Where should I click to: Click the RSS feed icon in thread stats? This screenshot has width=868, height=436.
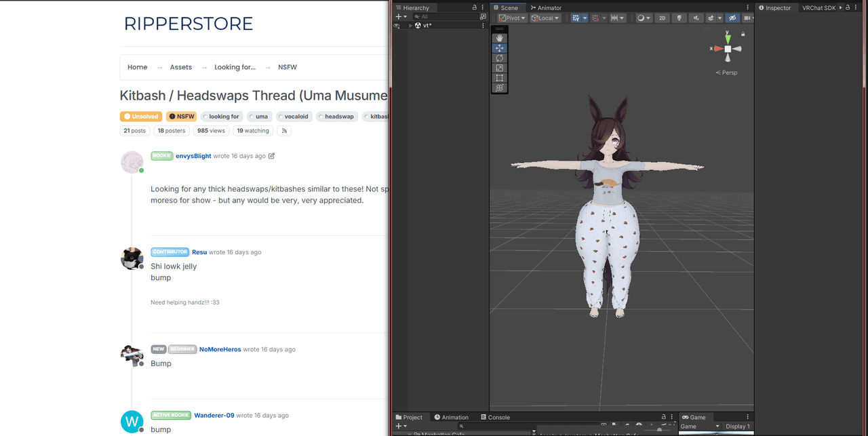click(284, 131)
